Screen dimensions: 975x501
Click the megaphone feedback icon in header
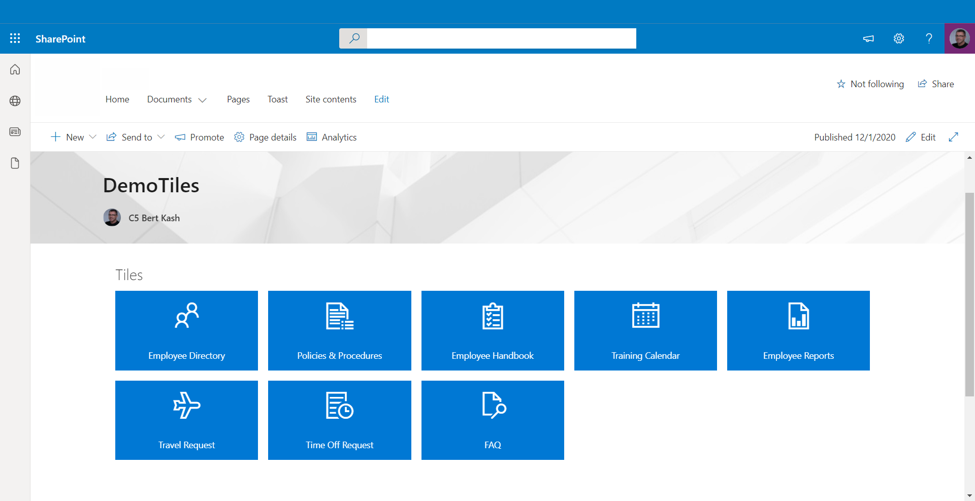(x=868, y=39)
